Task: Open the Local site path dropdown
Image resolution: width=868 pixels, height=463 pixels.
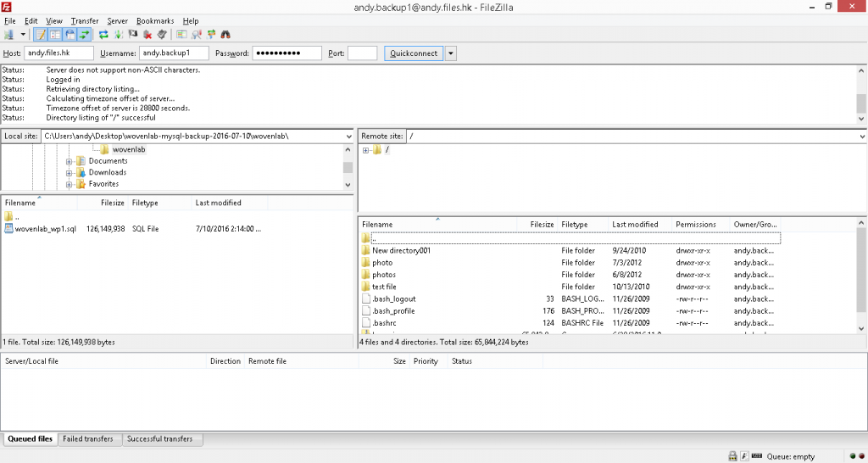Action: coord(348,137)
